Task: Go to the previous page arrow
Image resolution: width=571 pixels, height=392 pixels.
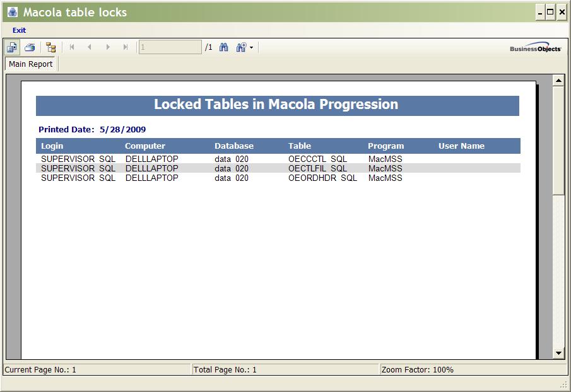Action: point(90,47)
